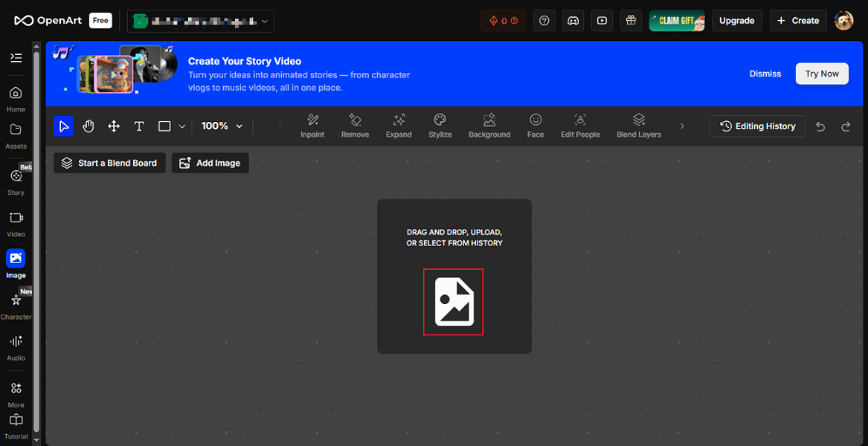Select the Text tool
Screen dimensions: 868x446
pos(139,126)
